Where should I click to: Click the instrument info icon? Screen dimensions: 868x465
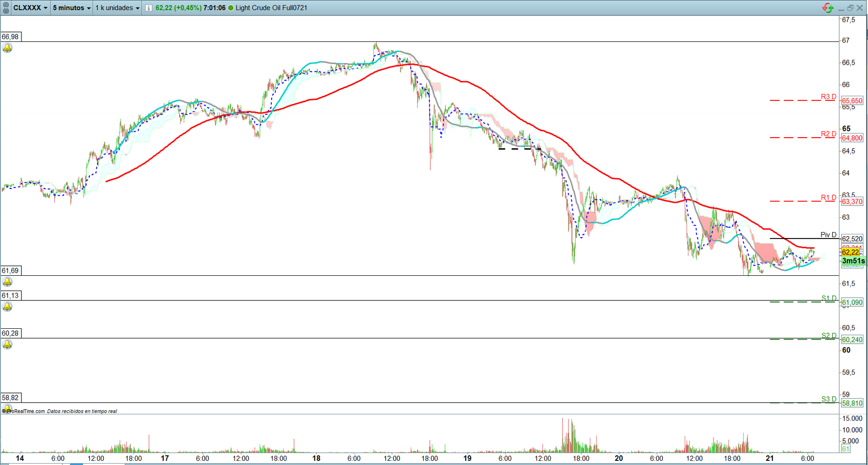(148, 8)
